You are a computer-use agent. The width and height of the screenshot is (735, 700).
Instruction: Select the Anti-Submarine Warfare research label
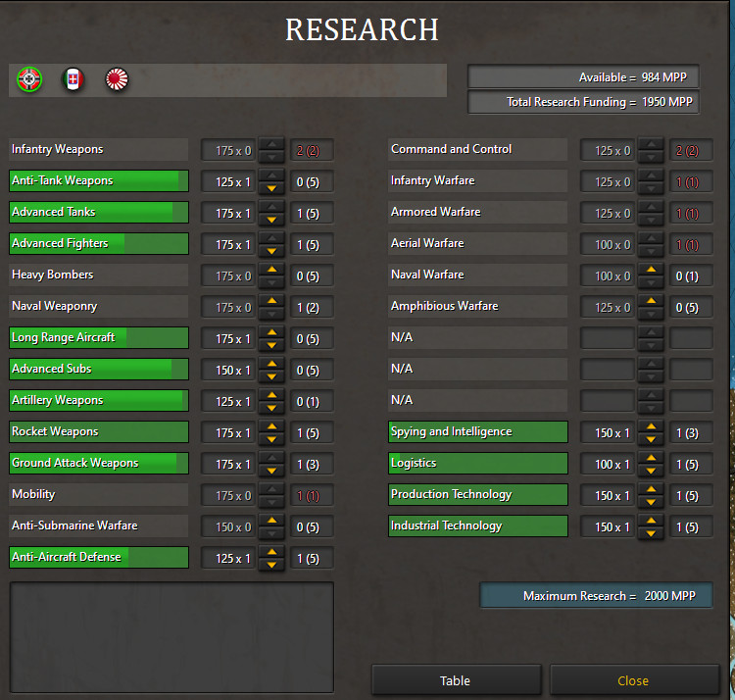pos(99,526)
